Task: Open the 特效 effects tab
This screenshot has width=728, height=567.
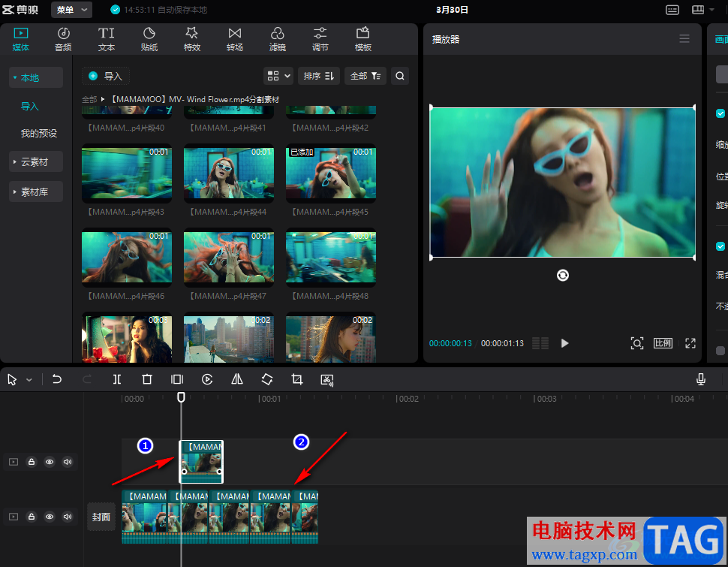Action: coord(191,39)
